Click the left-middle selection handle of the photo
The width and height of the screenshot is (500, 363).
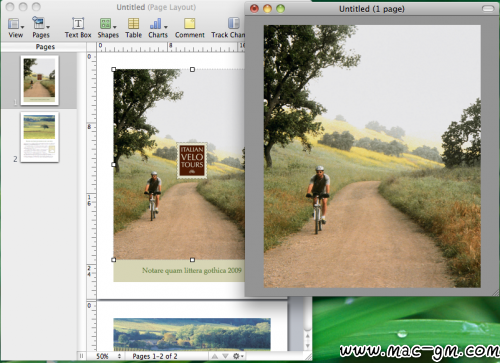(114, 164)
